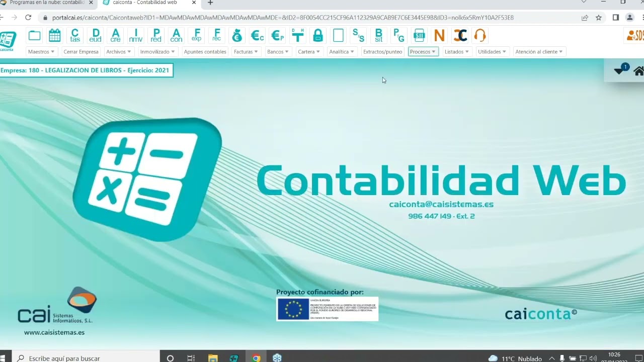Select the 'caiconta - Contabilidad web' tab

click(149, 3)
